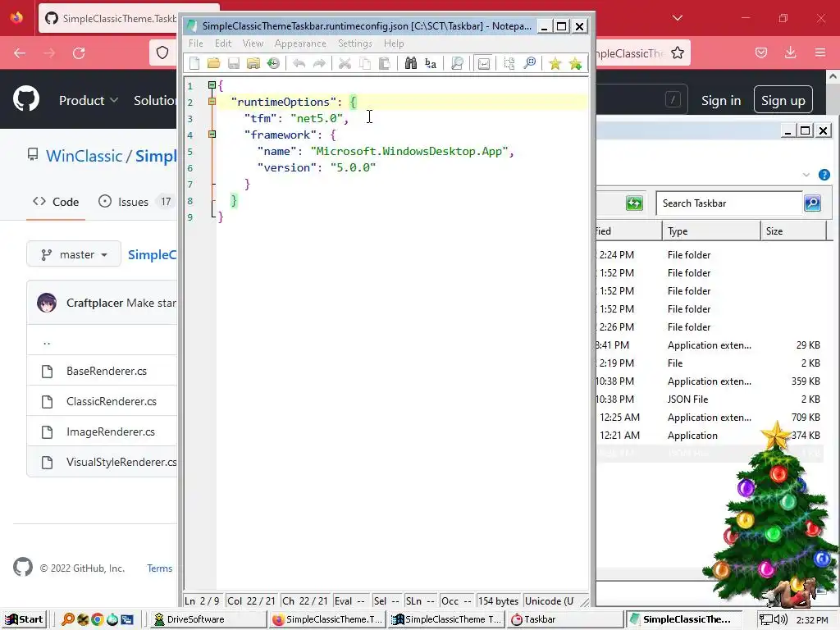Collapse the framework fold on line 4

(212, 135)
